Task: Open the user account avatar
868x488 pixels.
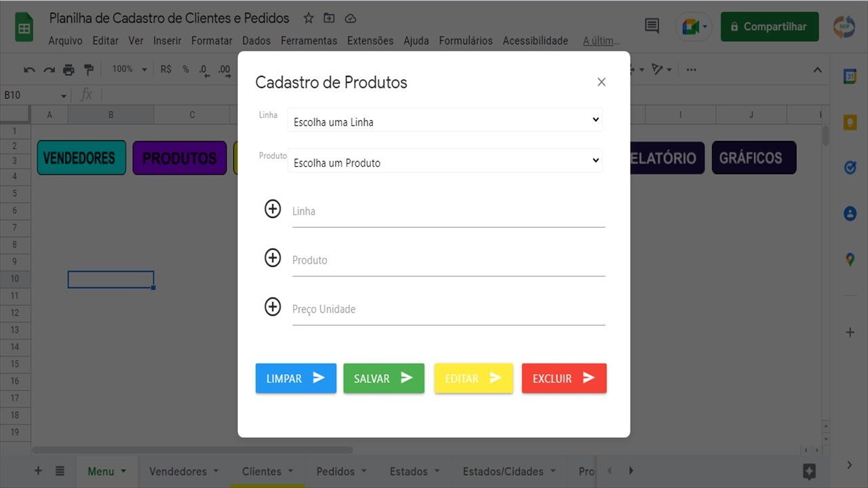Action: pyautogui.click(x=844, y=26)
